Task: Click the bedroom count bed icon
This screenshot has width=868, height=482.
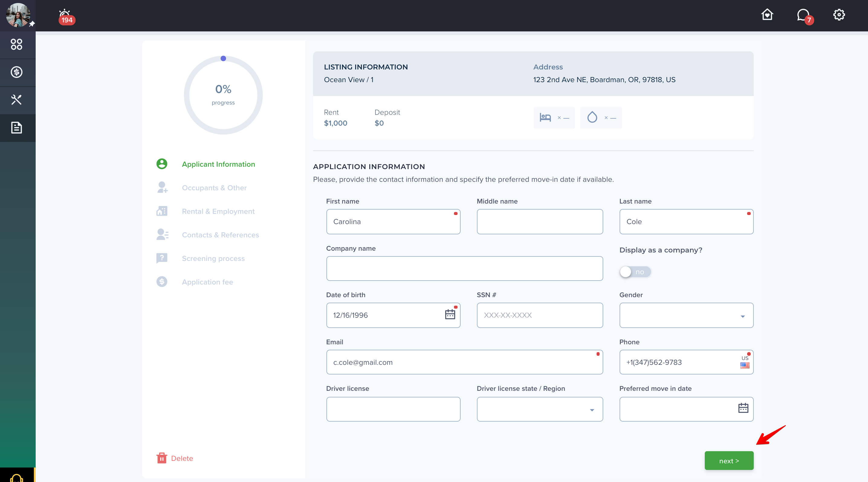Action: [545, 117]
